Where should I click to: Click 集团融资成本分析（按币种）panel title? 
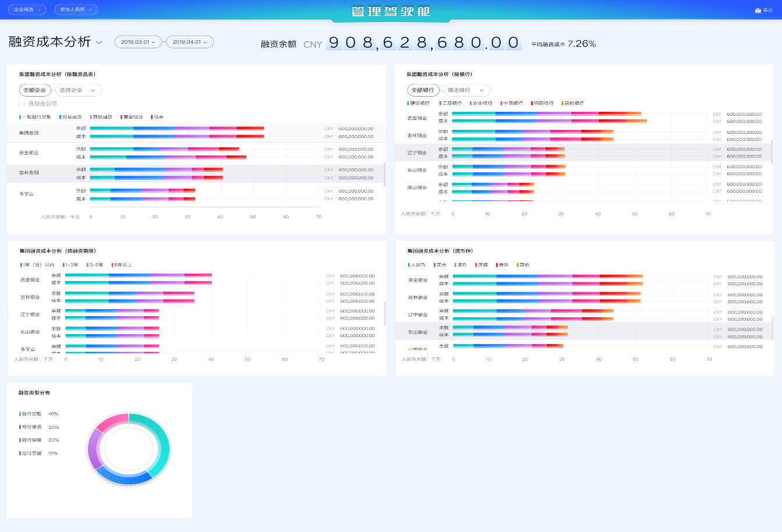[x=440, y=251]
